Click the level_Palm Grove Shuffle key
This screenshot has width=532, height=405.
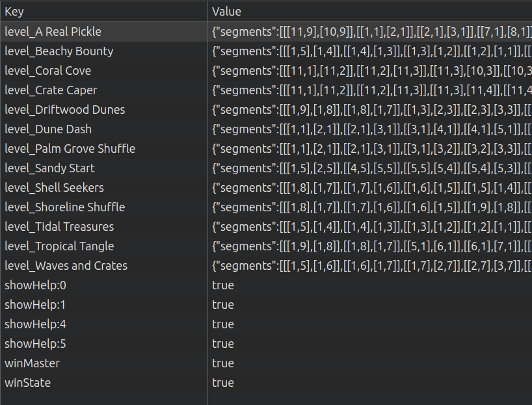pos(70,148)
